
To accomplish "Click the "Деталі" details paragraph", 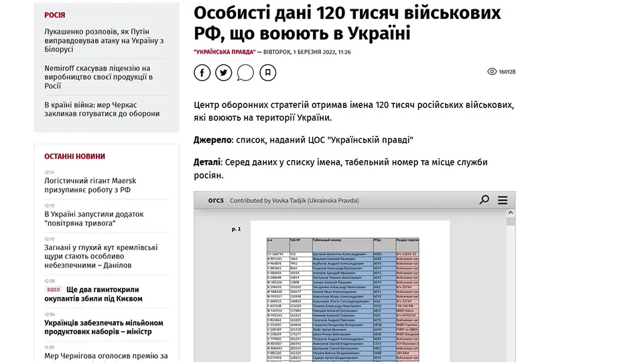I will [340, 168].
